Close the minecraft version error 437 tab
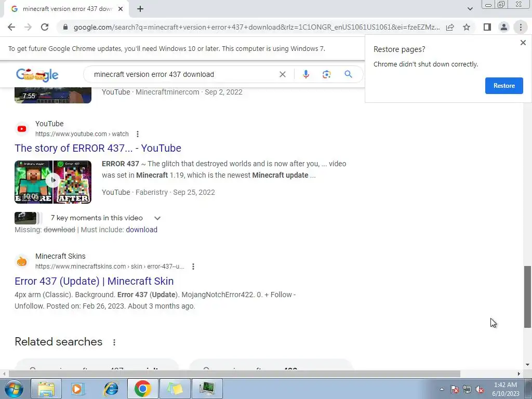This screenshot has height=399, width=532. point(121,9)
